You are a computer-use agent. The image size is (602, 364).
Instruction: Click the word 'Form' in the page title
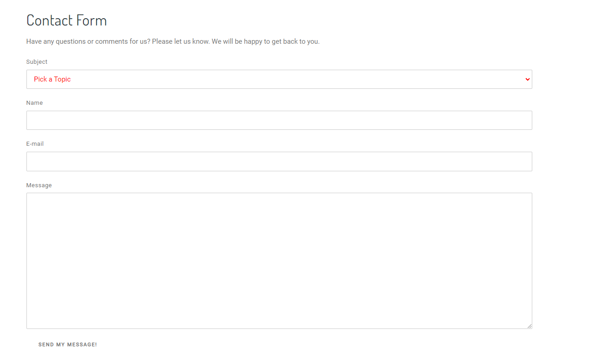[x=91, y=21]
